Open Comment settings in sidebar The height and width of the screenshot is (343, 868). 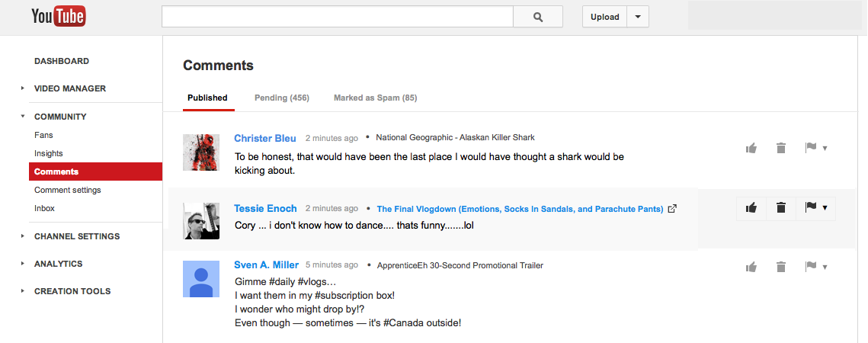tap(67, 190)
